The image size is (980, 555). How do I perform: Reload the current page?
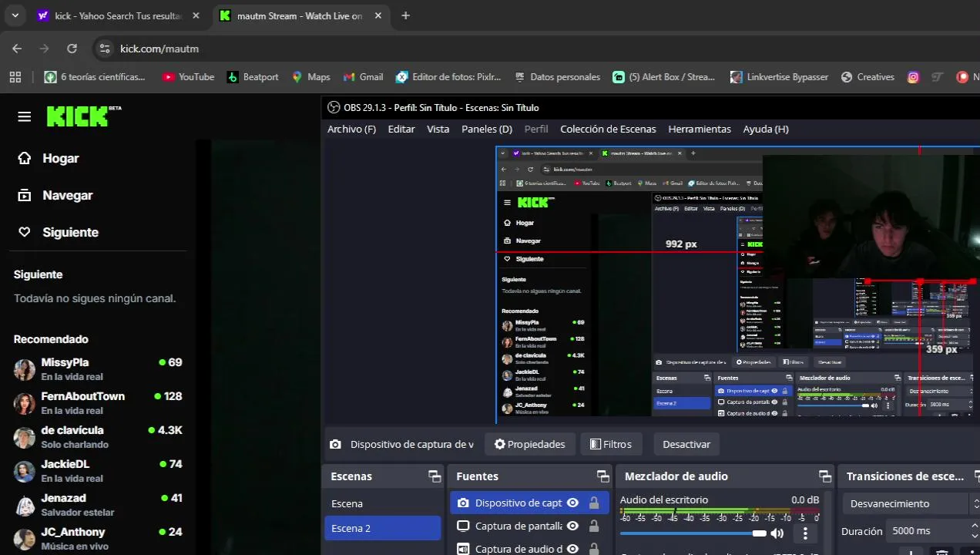click(x=72, y=49)
